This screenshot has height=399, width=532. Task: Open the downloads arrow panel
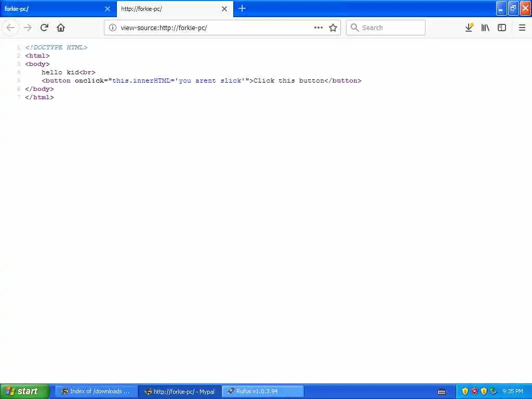469,28
